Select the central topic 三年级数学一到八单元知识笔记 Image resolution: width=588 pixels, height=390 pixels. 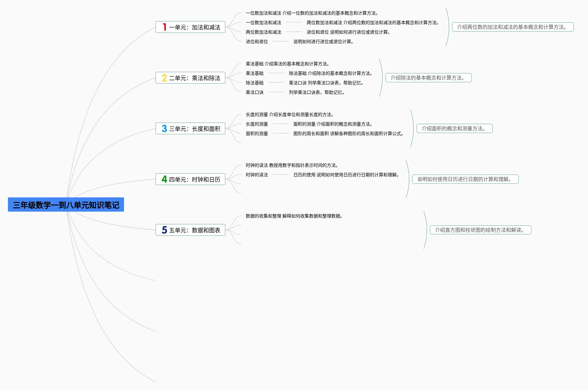[x=66, y=205]
